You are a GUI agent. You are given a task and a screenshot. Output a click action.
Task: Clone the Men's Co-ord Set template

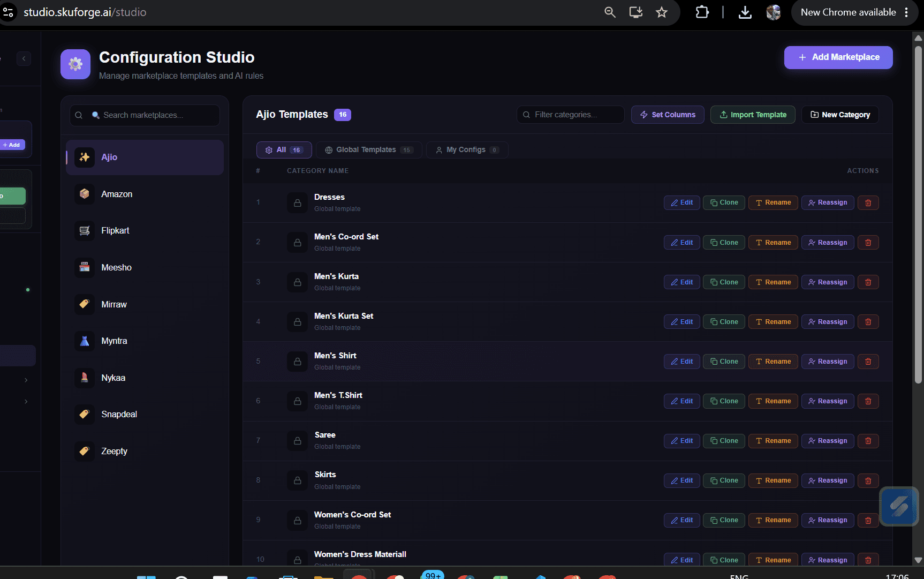tap(724, 243)
